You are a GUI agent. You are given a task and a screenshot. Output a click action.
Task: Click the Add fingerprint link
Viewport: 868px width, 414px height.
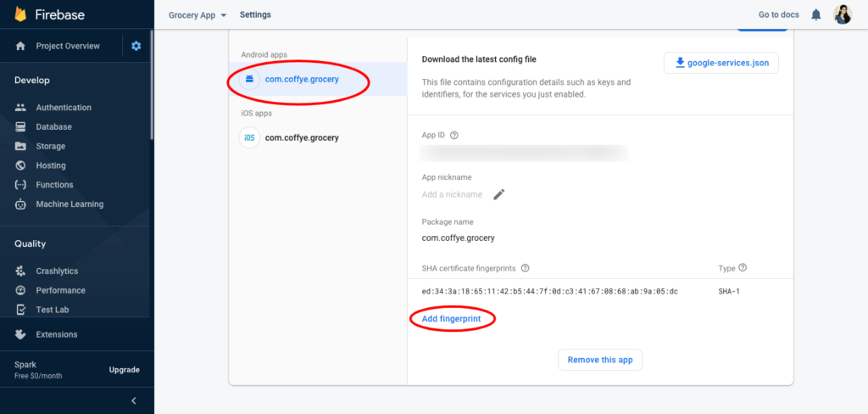(451, 319)
